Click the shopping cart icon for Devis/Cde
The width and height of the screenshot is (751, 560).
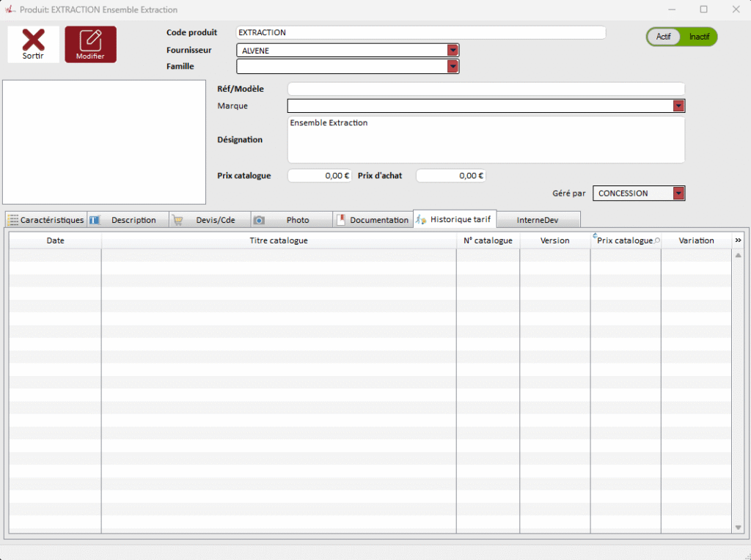(177, 220)
